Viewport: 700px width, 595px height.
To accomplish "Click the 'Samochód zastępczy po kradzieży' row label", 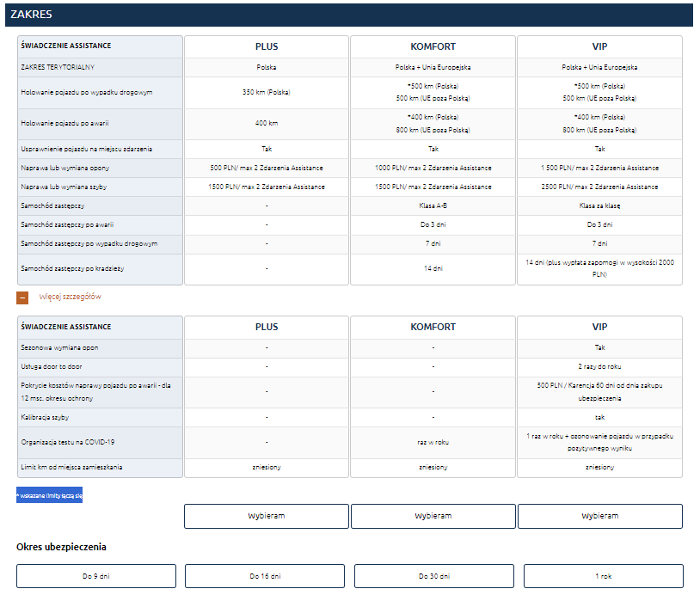I will (x=72, y=269).
